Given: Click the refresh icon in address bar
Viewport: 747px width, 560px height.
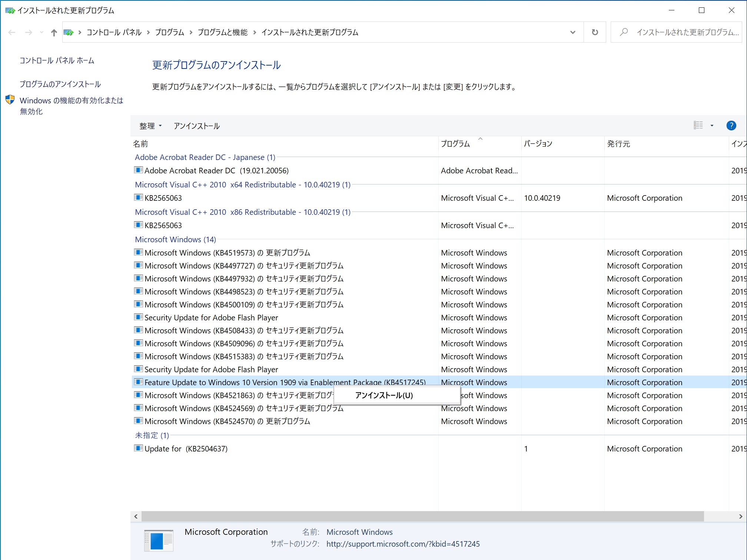Looking at the screenshot, I should pyautogui.click(x=595, y=33).
